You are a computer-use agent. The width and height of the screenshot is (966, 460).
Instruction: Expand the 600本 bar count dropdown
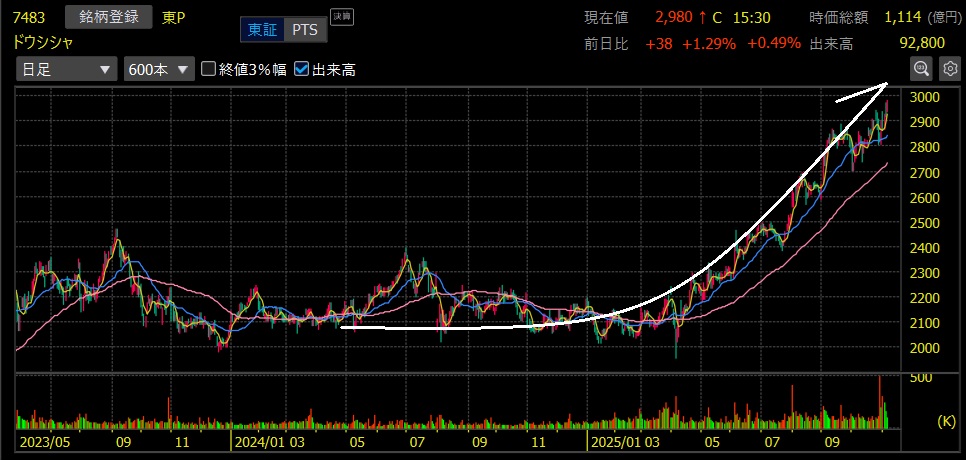(158, 69)
